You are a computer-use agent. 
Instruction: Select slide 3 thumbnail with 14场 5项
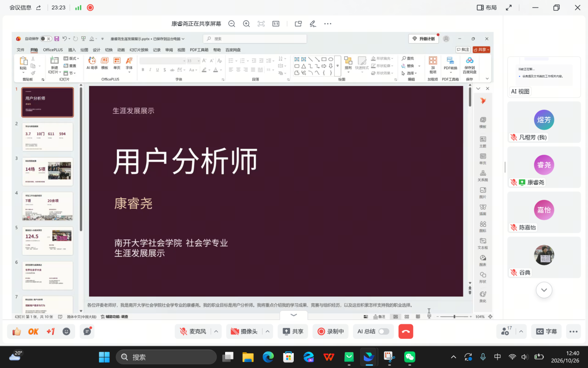pos(47,171)
